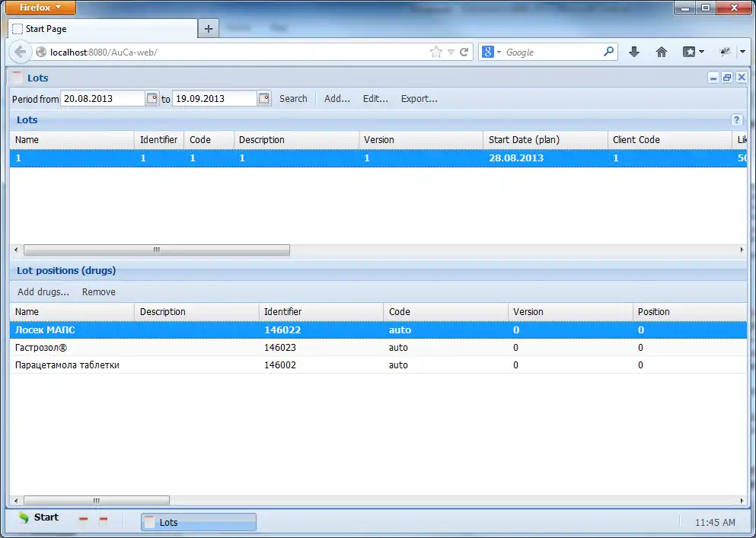Click the 'to' date field 19.09.2013

click(x=215, y=98)
